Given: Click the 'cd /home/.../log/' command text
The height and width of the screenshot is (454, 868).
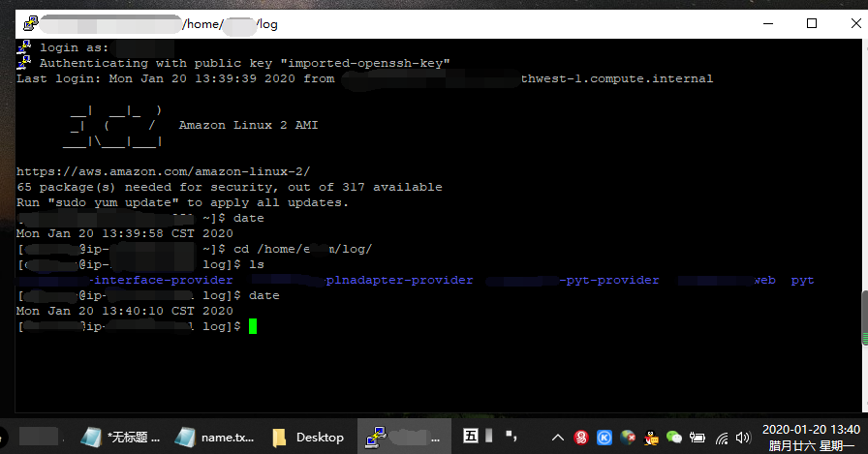Looking at the screenshot, I should click(302, 249).
